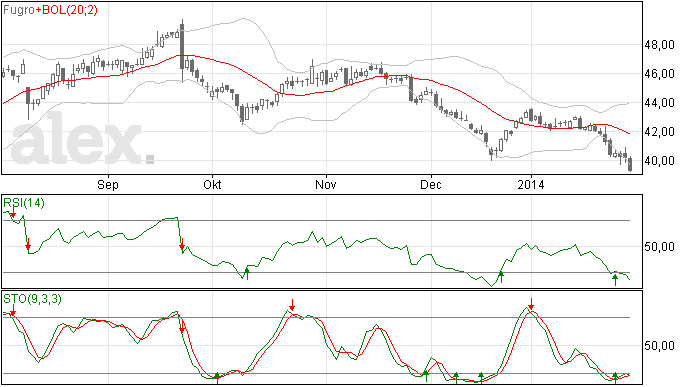
Task: Select the 2014 year label on time axis
Action: 531,184
